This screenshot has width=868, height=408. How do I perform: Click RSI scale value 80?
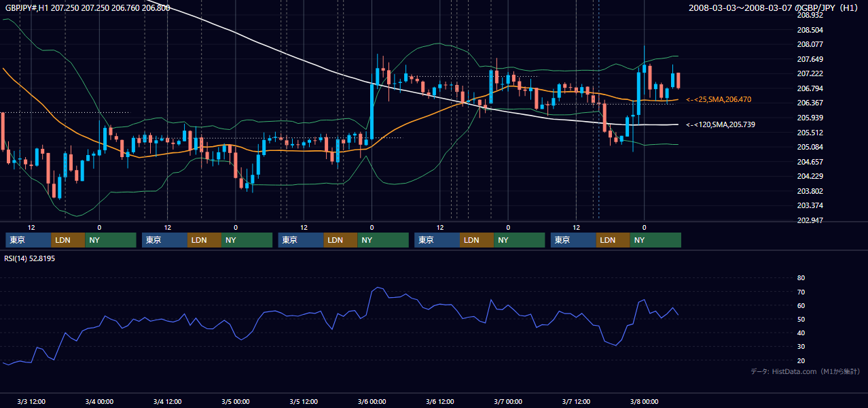point(801,278)
